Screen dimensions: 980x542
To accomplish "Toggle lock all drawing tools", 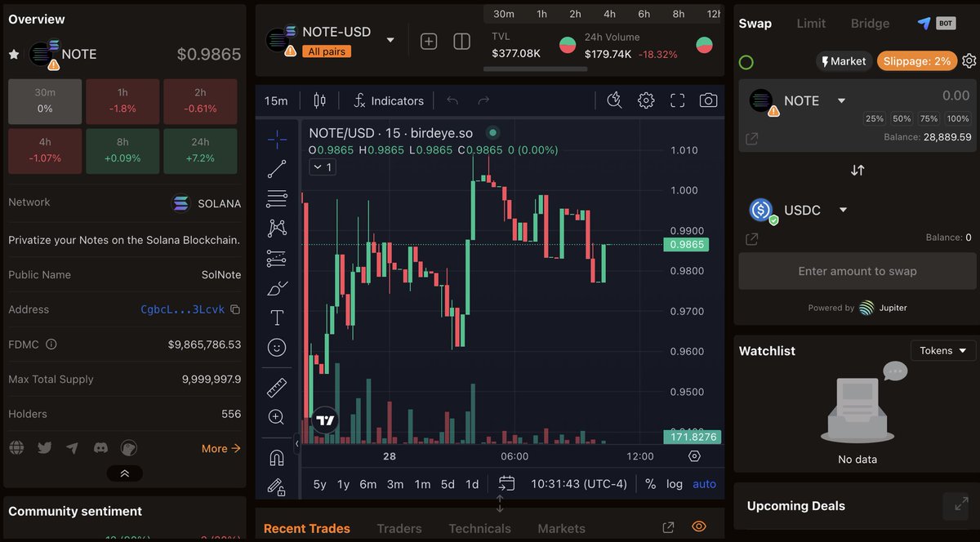I will point(277,486).
